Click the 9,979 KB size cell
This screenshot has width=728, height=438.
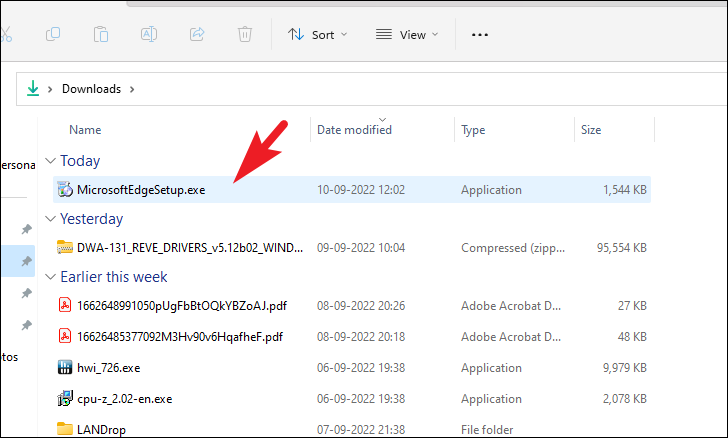tap(624, 368)
